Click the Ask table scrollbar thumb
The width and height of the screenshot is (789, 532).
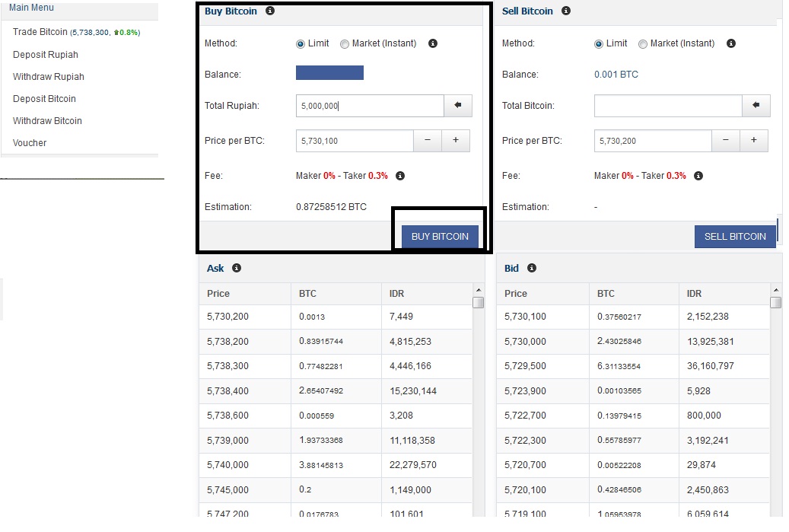pyautogui.click(x=479, y=302)
